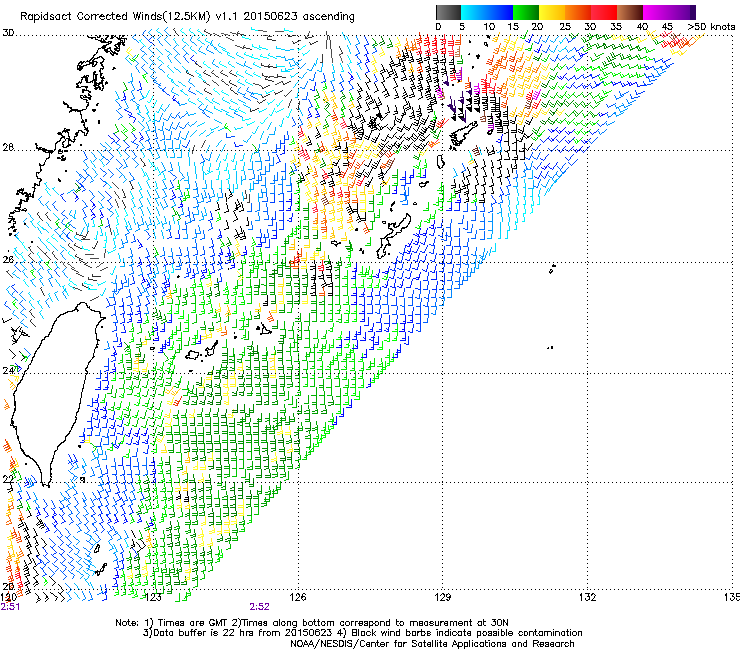Click the yellow 20-25 knots legend swatch

click(x=552, y=12)
